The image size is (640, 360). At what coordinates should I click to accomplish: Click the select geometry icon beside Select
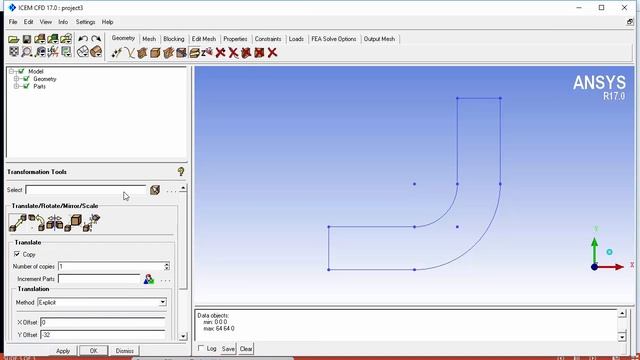(x=155, y=190)
